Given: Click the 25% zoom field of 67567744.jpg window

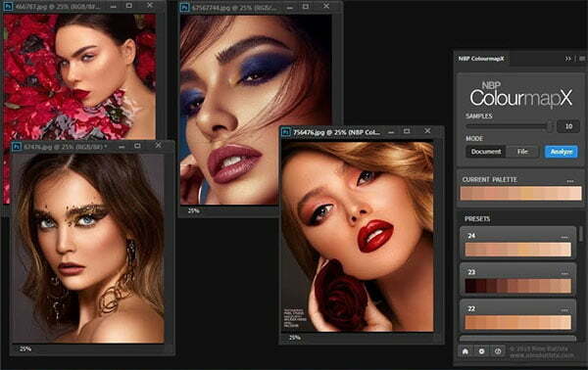Looking at the screenshot, I should (193, 210).
